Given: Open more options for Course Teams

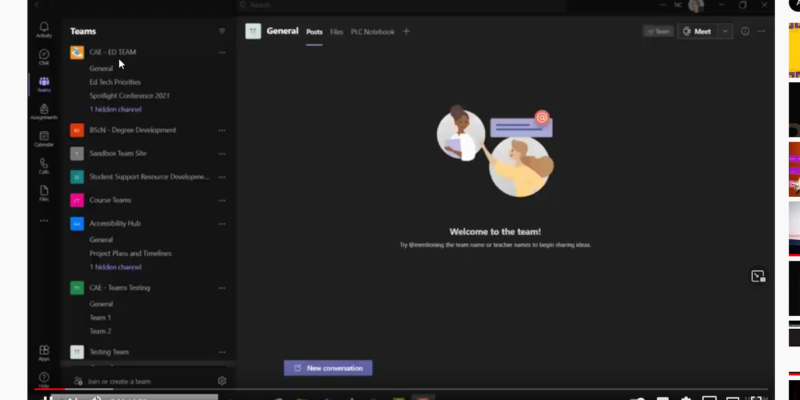Looking at the screenshot, I should (x=222, y=201).
